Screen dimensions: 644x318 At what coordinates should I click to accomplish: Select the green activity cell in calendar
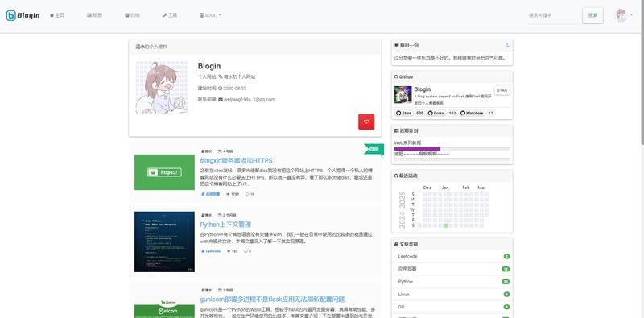click(x=445, y=225)
